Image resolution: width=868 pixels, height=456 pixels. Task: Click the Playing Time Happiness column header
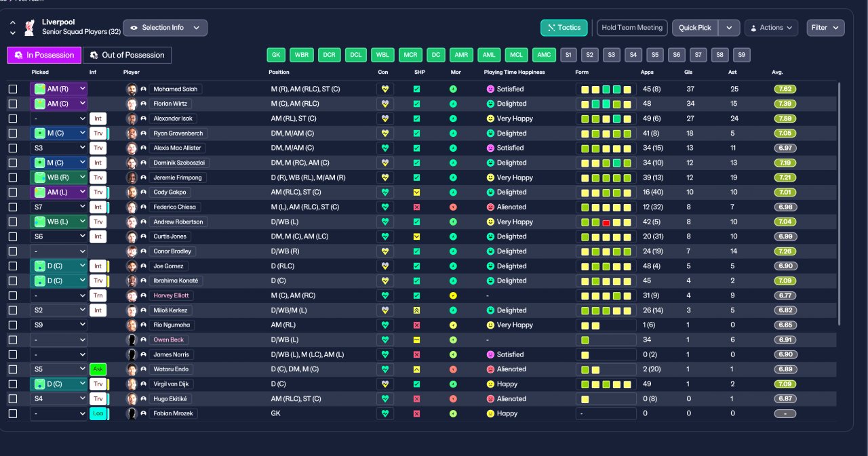[514, 72]
